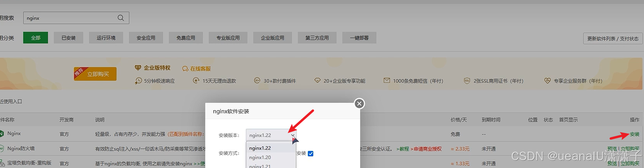Click 安装 link in the Nginx row
The image size is (644, 168).
click(x=635, y=134)
